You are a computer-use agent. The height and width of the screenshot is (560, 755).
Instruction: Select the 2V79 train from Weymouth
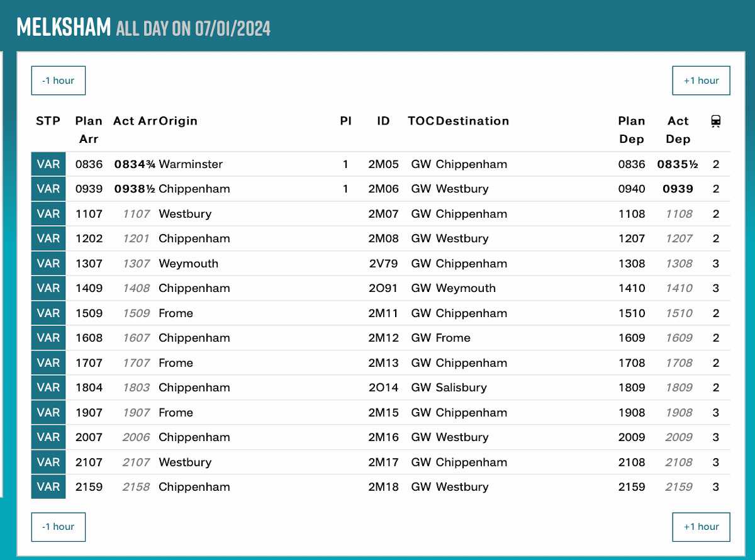click(x=383, y=264)
